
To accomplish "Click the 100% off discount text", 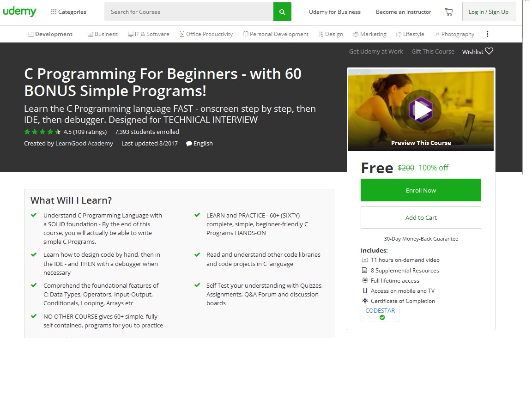I will 433,168.
